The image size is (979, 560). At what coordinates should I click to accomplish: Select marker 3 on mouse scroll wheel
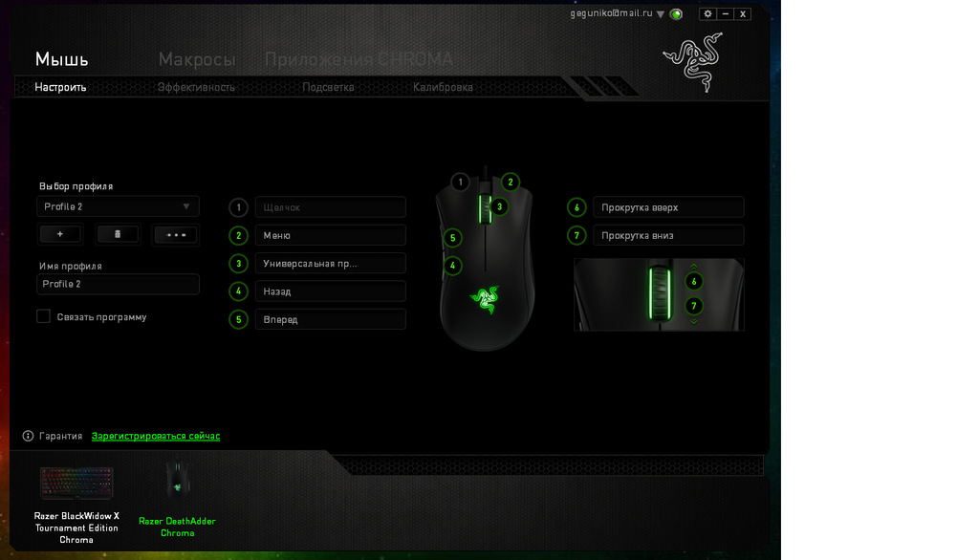pos(499,206)
